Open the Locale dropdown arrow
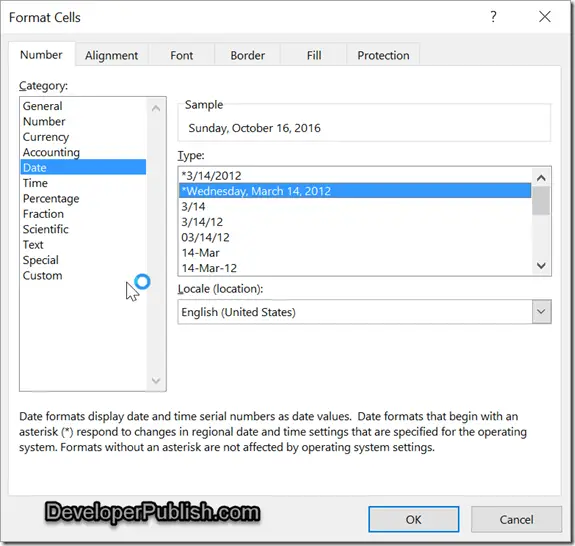The height and width of the screenshot is (546, 575). coord(541,312)
